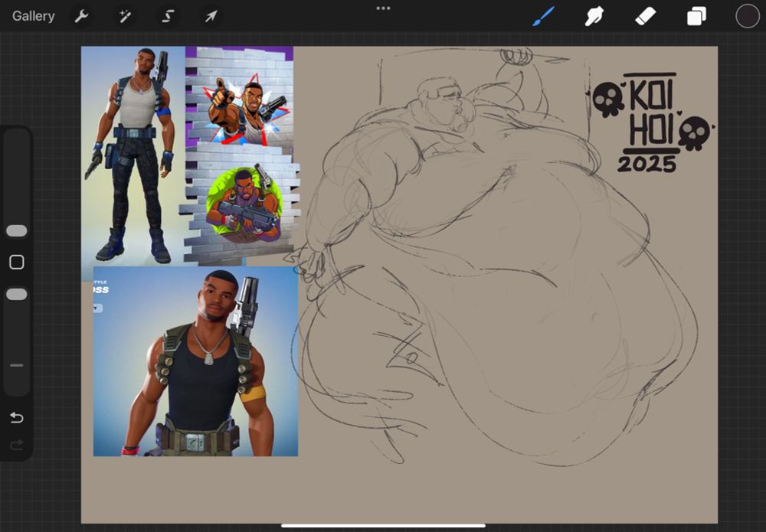
Task: Open the Adjustments magic wand menu
Action: pos(125,16)
